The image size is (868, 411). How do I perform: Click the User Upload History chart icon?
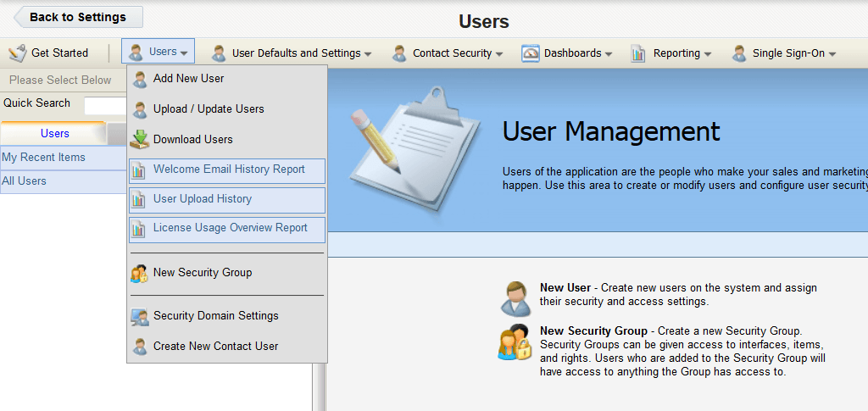(x=138, y=200)
